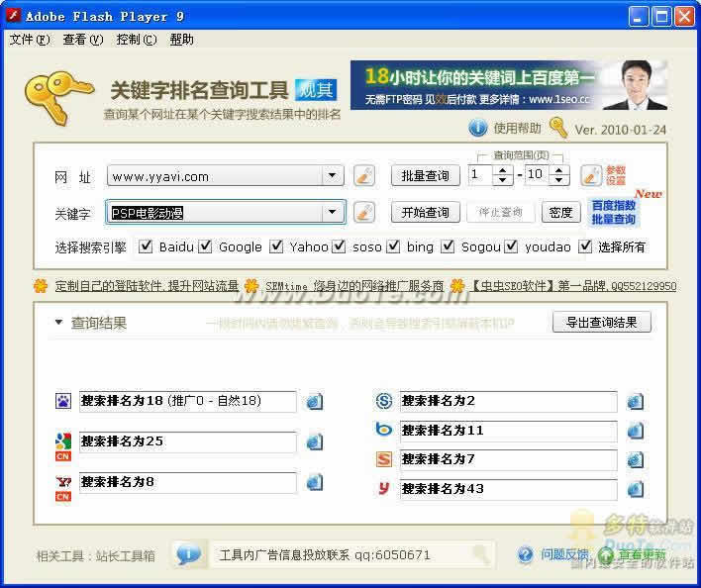Open the 定制自己的登陆软件 ad link

pos(147,285)
